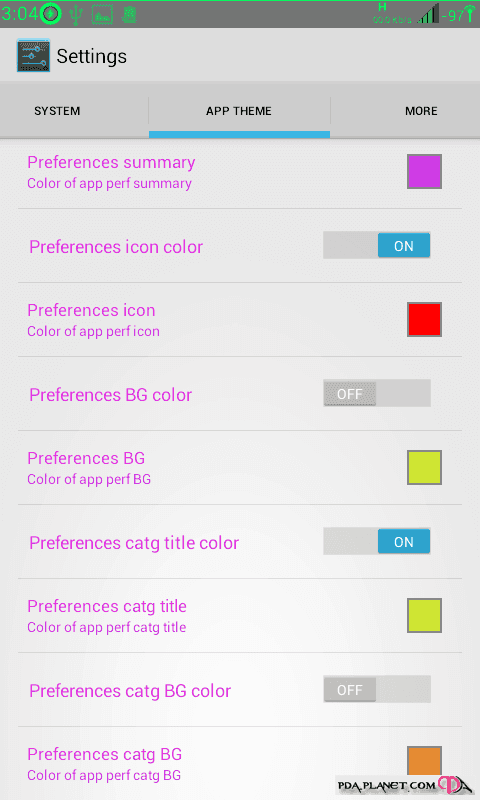Turn off Preferences icon color switch
Viewport: 480px width, 800px height.
point(377,245)
